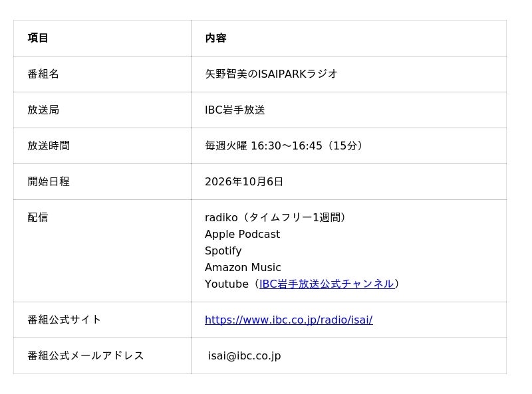
Task: Select the 放送局 row label
Action: pyautogui.click(x=43, y=110)
